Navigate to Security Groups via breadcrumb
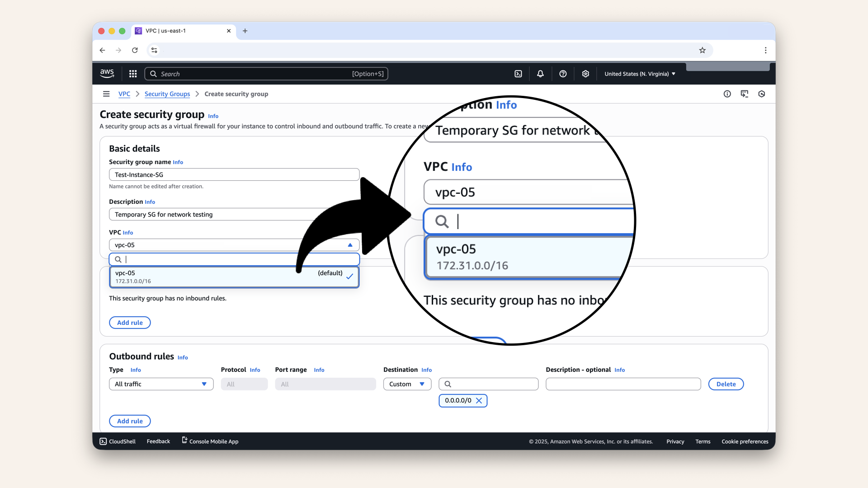The height and width of the screenshot is (488, 868). coord(167,94)
